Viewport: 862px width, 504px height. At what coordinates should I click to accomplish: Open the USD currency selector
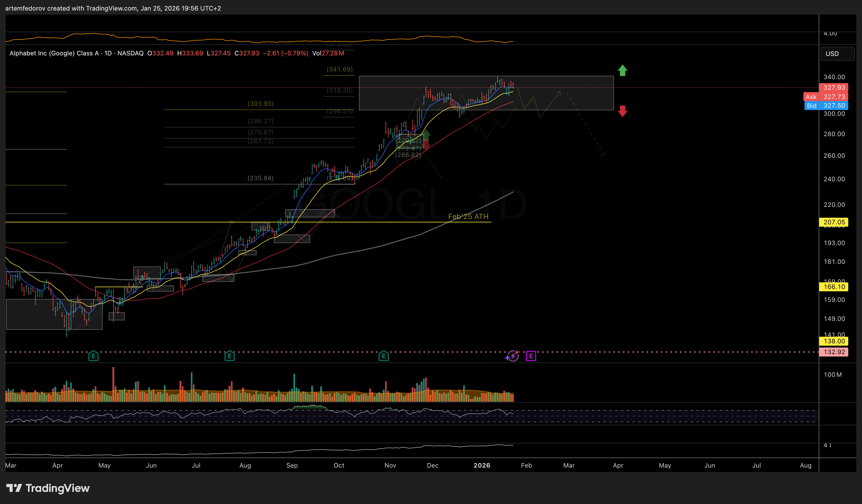pos(837,54)
